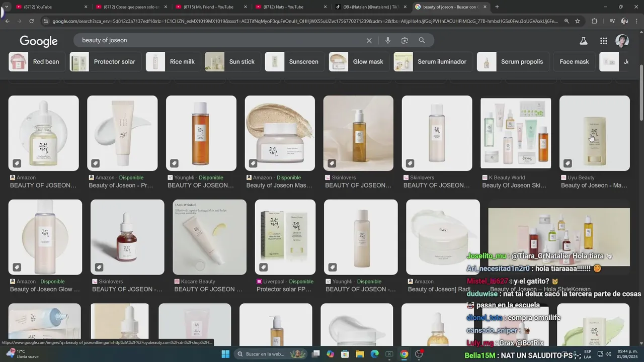The height and width of the screenshot is (362, 644).
Task: Start voice search with the microphone icon
Action: [x=388, y=40]
